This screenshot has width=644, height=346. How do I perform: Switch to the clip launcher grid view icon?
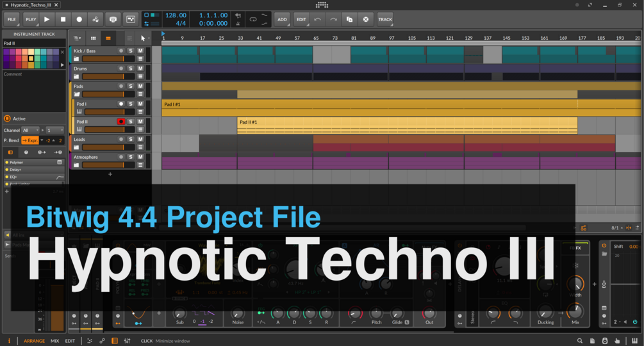click(93, 38)
